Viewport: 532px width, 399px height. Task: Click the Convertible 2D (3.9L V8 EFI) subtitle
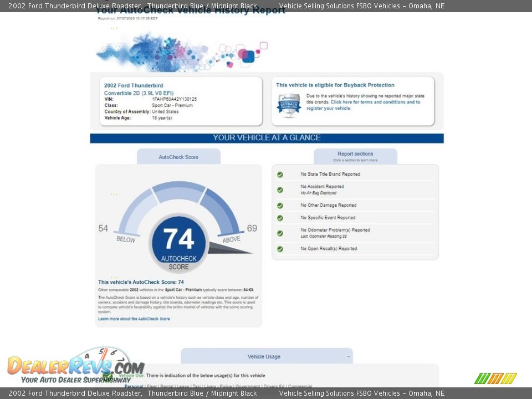139,93
